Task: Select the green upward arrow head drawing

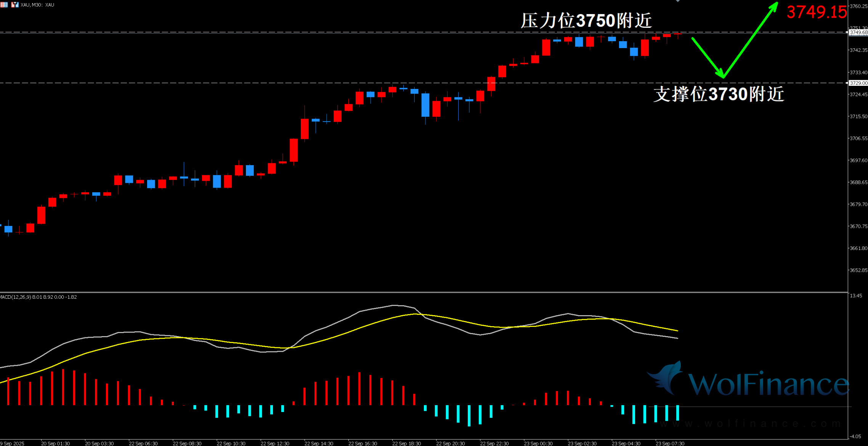Action: click(773, 8)
